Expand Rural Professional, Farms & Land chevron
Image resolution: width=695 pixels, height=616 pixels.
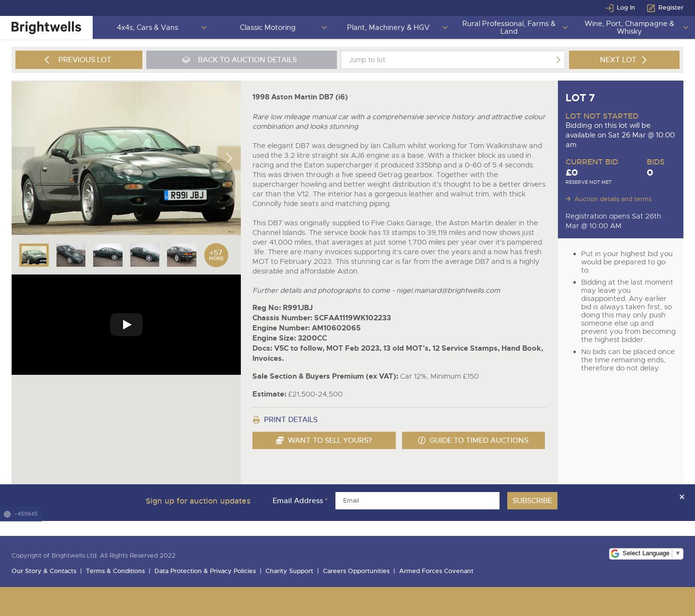[x=565, y=27]
